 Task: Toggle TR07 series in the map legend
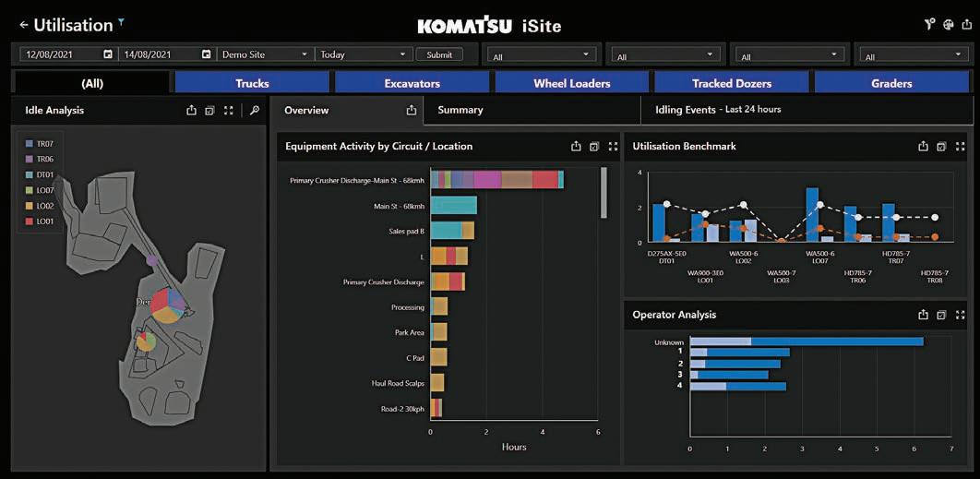[40, 144]
